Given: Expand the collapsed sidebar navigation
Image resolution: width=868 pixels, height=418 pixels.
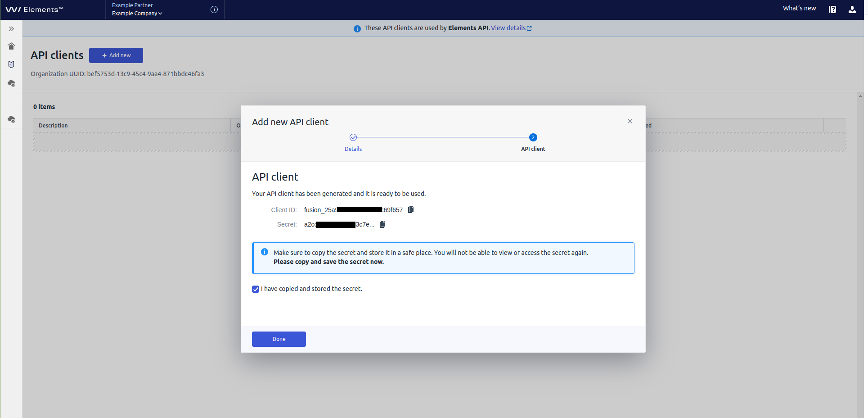Looking at the screenshot, I should [11, 29].
